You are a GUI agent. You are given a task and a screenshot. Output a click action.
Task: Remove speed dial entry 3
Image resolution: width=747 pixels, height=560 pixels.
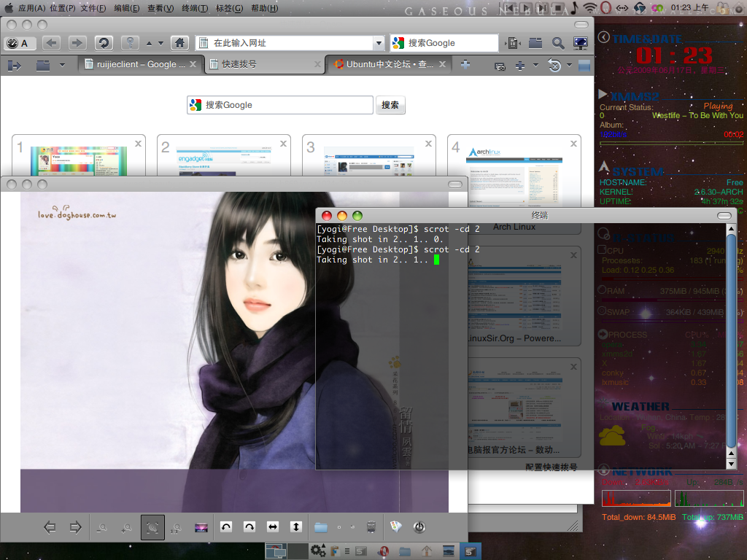point(428,144)
